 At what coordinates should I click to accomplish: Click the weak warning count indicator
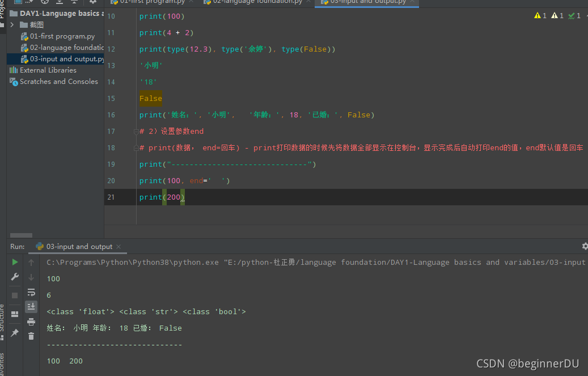(x=557, y=15)
